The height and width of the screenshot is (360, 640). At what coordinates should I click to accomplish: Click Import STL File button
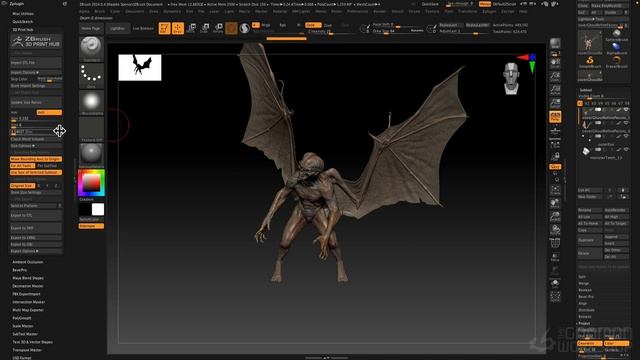pyautogui.click(x=36, y=63)
